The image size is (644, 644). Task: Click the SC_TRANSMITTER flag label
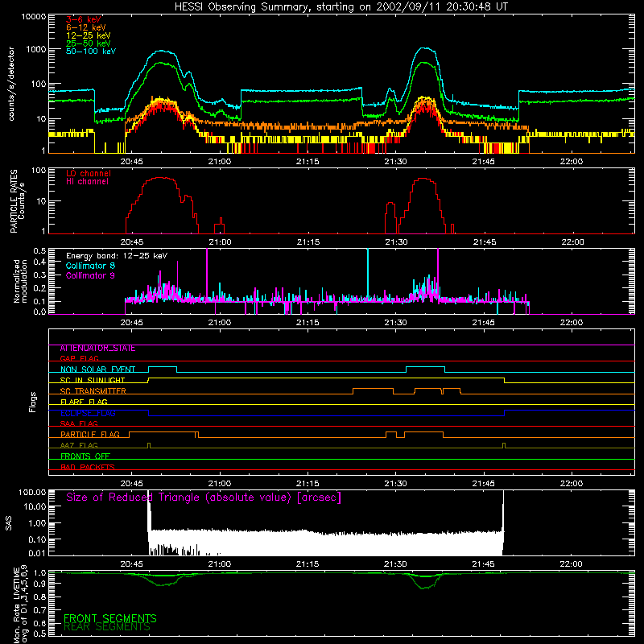point(93,391)
